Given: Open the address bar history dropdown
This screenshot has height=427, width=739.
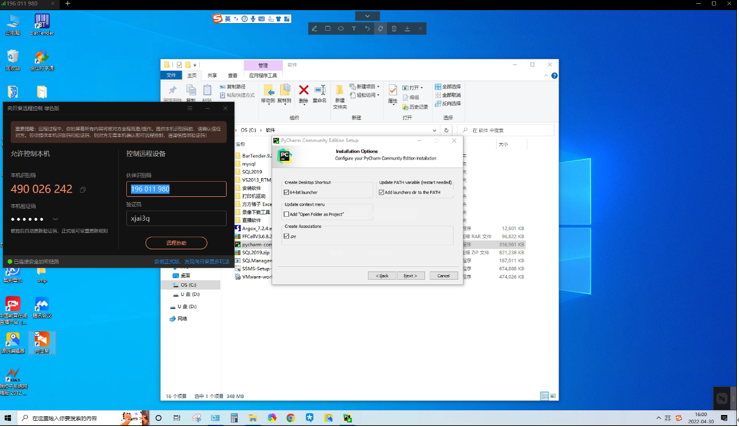Looking at the screenshot, I should (434, 130).
